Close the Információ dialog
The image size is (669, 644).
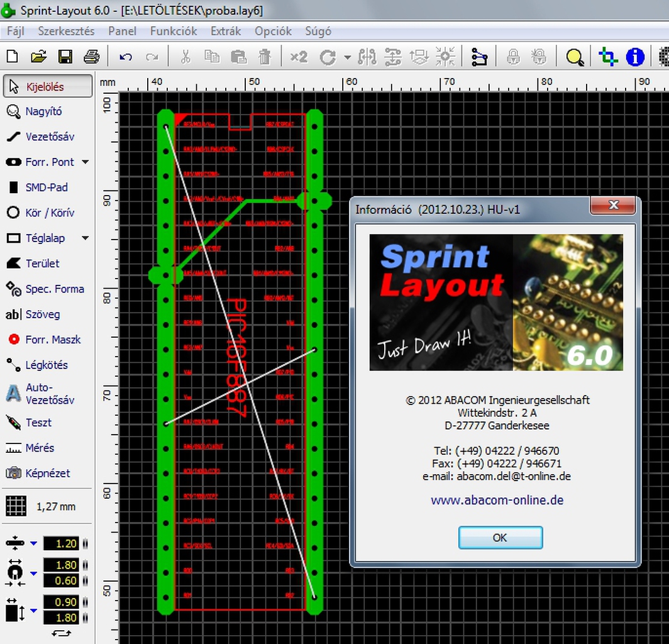613,205
